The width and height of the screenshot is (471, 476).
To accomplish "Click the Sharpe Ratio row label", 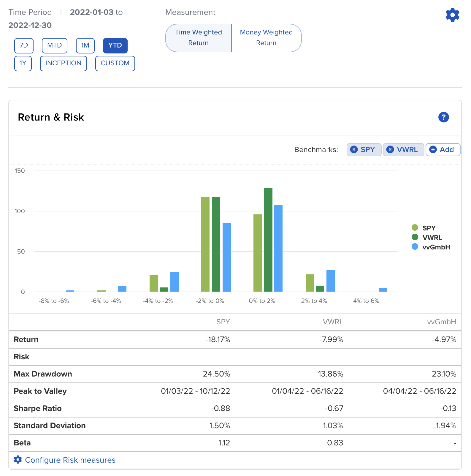I will pyautogui.click(x=38, y=408).
